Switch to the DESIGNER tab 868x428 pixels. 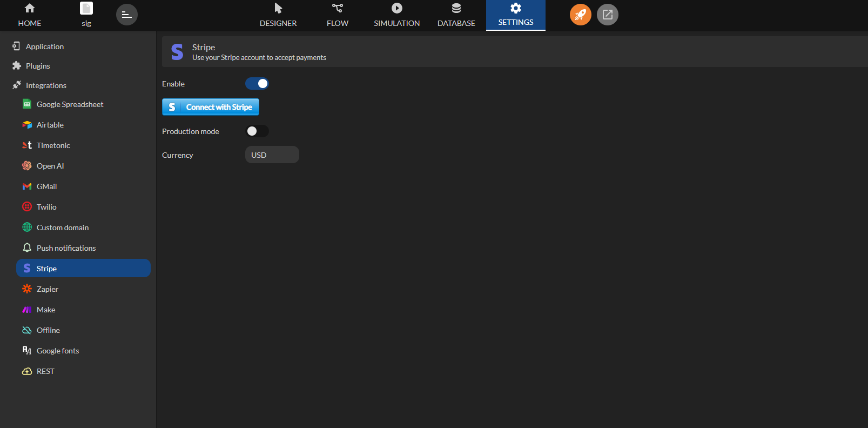[x=278, y=15]
